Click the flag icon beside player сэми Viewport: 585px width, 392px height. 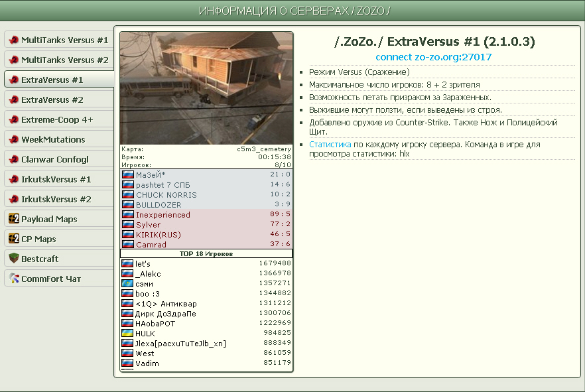pyautogui.click(x=127, y=284)
